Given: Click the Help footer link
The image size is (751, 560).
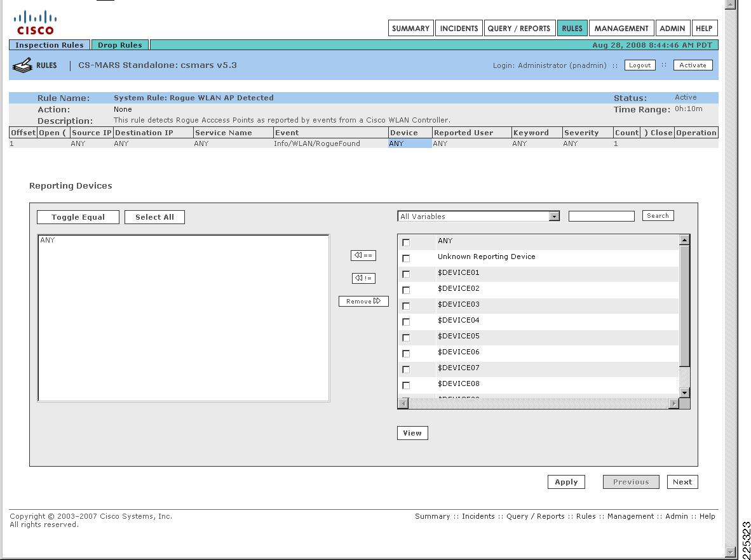Looking at the screenshot, I should [x=707, y=516].
